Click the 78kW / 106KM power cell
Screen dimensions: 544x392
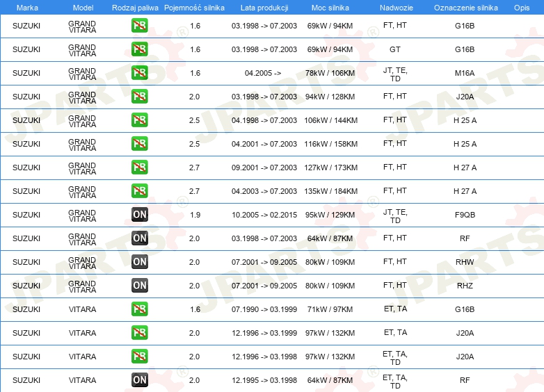point(330,73)
